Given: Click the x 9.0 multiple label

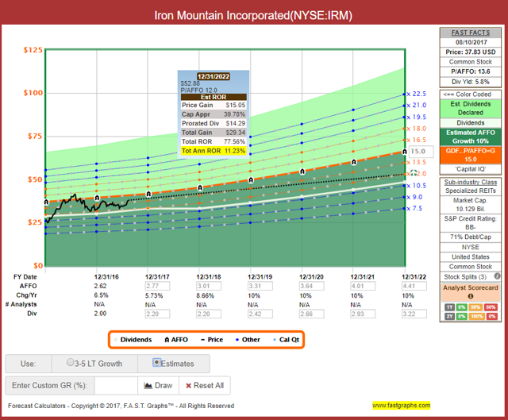Looking at the screenshot, I should coord(414,197).
